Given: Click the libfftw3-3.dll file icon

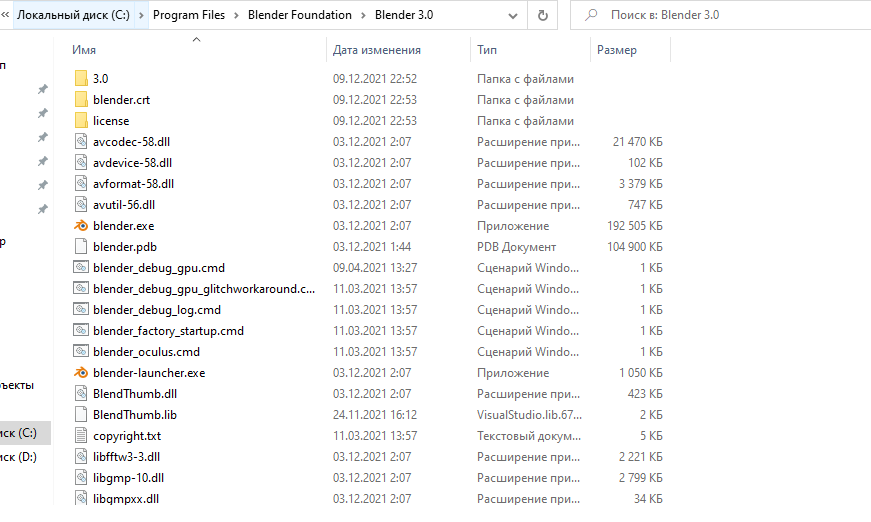Looking at the screenshot, I should 81,456.
